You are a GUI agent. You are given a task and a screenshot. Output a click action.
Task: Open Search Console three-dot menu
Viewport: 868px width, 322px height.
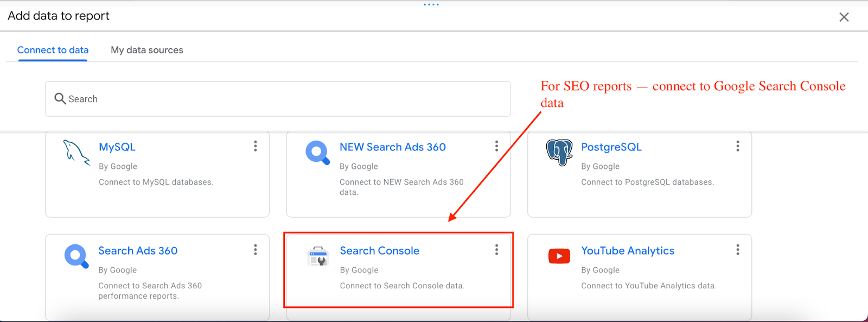coord(496,250)
